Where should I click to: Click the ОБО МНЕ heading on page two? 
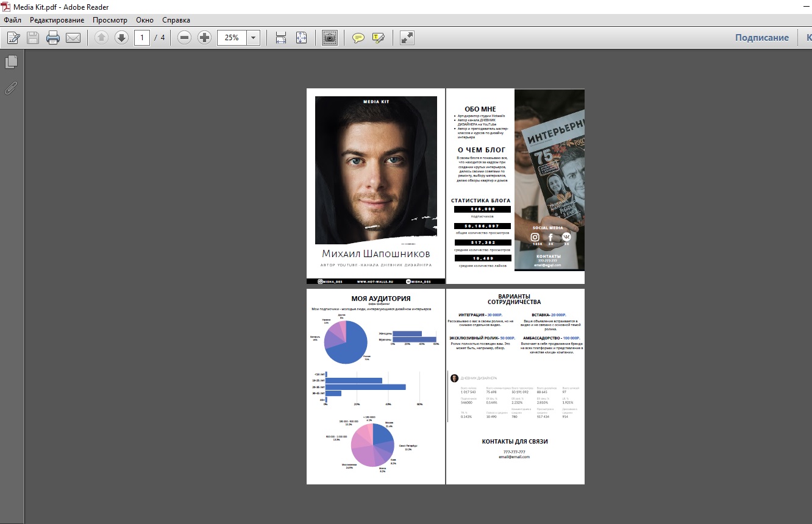point(480,110)
